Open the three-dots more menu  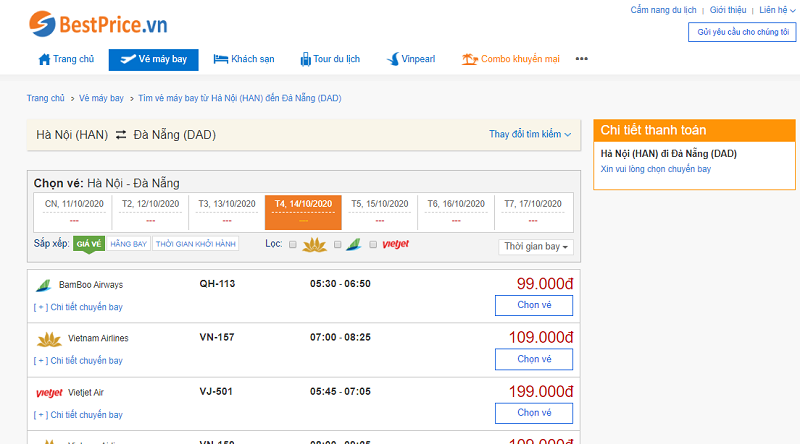582,59
